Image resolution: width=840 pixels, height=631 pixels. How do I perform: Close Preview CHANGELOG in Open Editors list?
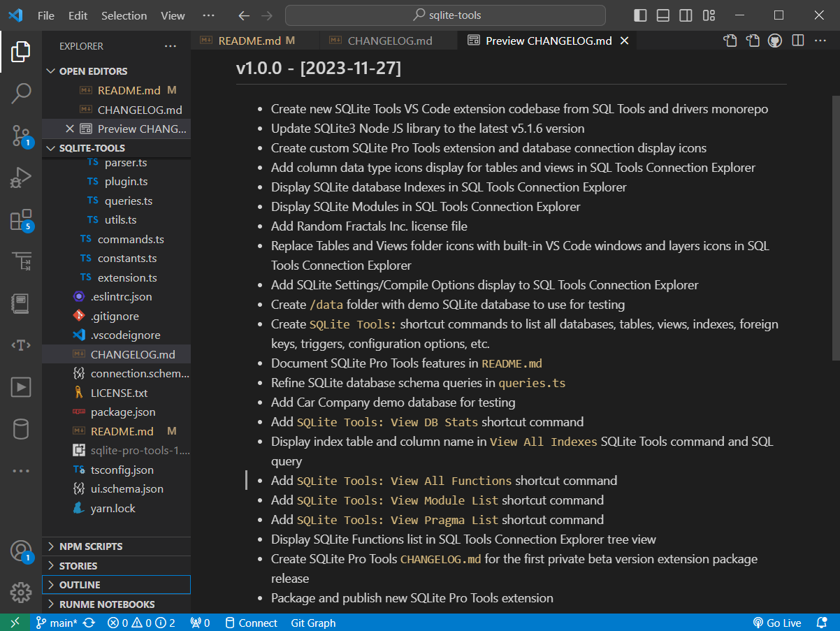(x=69, y=129)
